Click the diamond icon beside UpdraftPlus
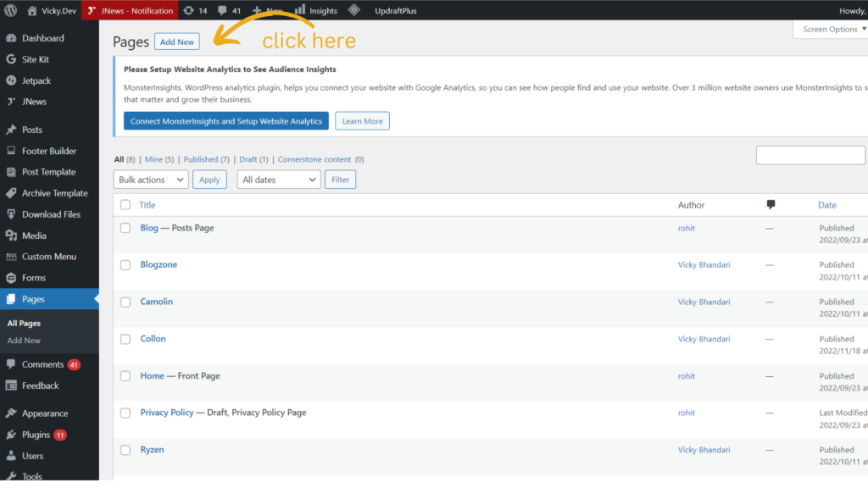868x488 pixels. coord(354,10)
